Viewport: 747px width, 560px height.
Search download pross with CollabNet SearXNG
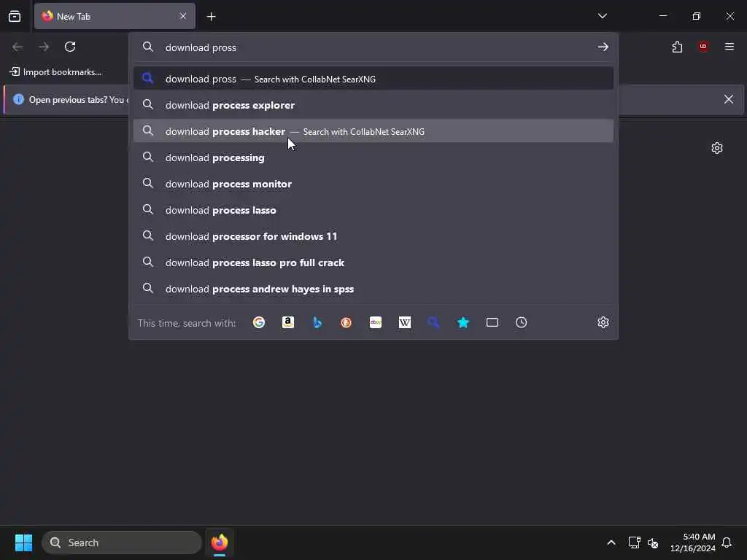373,79
